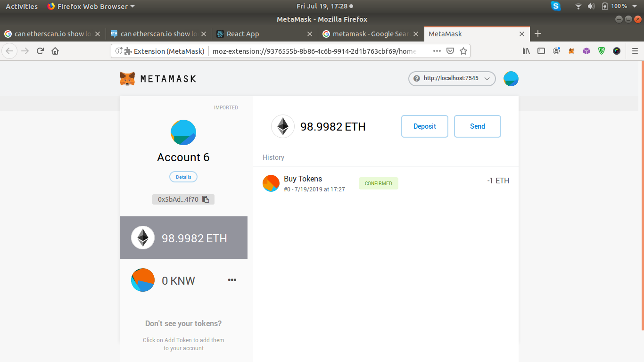Click the KNW token icon

pyautogui.click(x=142, y=280)
